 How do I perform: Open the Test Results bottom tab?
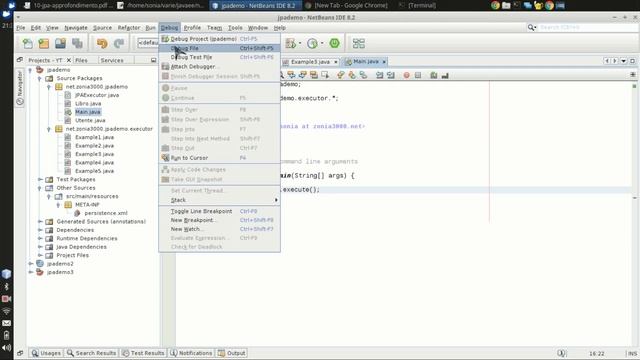[x=143, y=353]
